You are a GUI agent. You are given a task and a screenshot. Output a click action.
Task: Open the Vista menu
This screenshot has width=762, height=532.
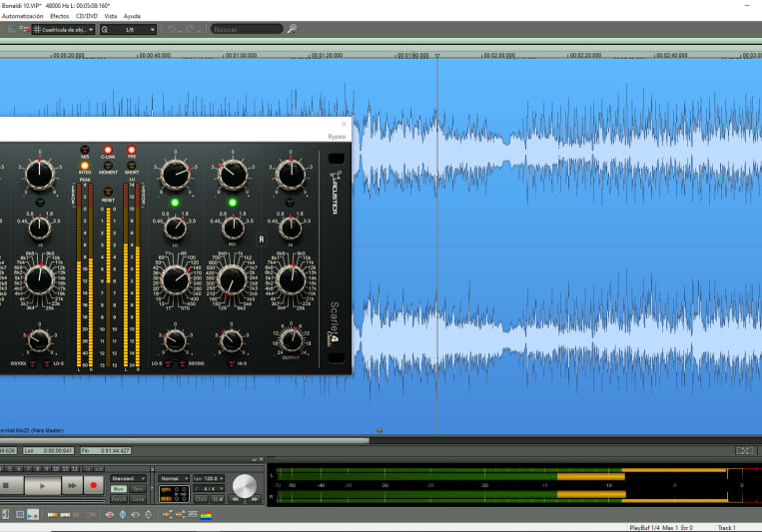pos(110,16)
